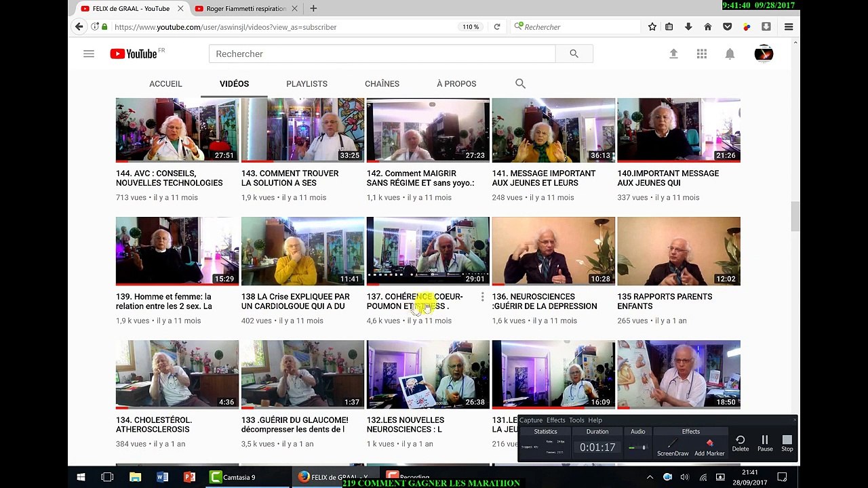Open the recorder Effects menu
Viewport: 868px width, 488px height.
[555, 420]
